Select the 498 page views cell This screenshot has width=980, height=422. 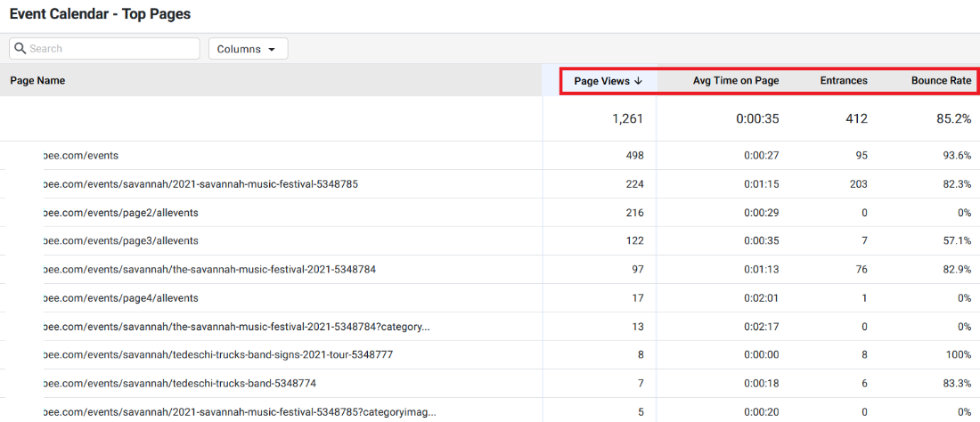point(634,156)
